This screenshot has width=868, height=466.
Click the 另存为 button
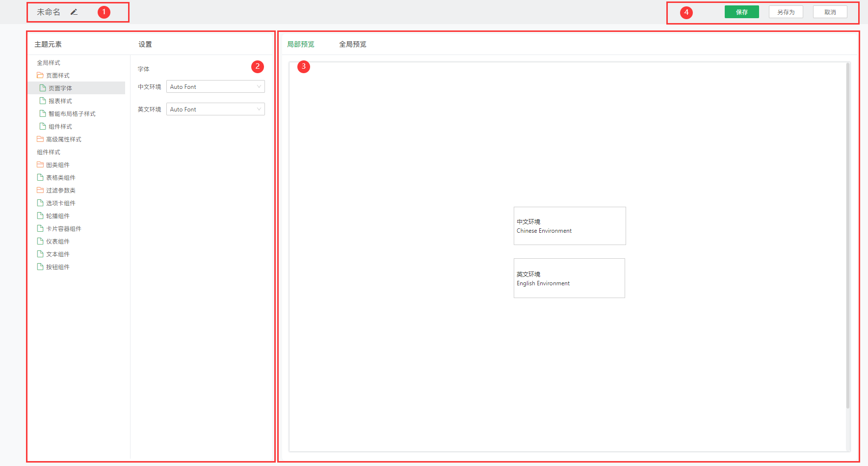point(786,12)
